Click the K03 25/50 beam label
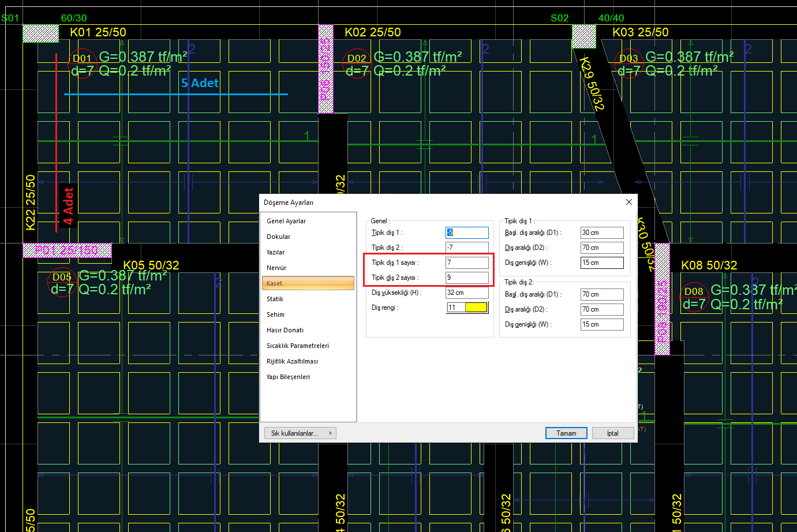The image size is (797, 532). [x=641, y=32]
